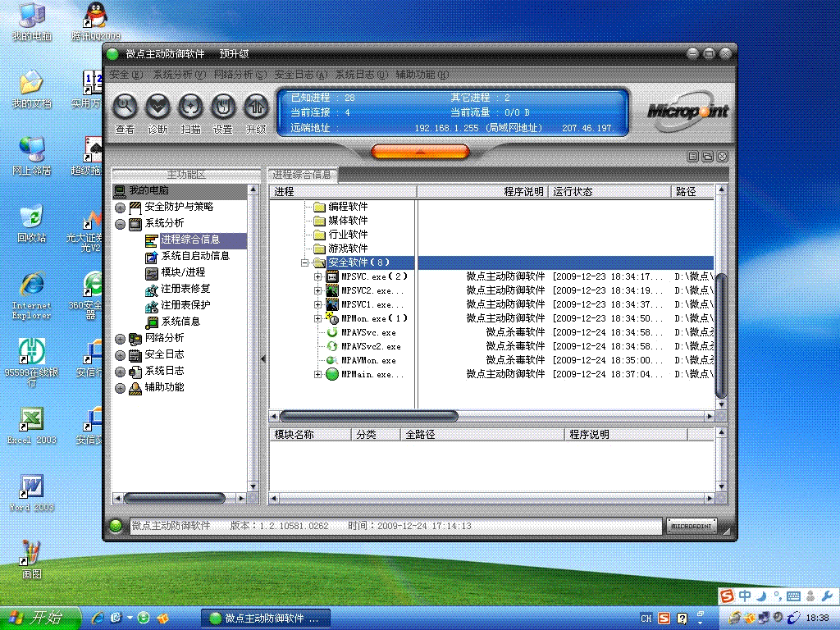Viewport: 840px width, 630px height.
Task: Open the 安全日志(A) menu
Action: click(x=300, y=75)
